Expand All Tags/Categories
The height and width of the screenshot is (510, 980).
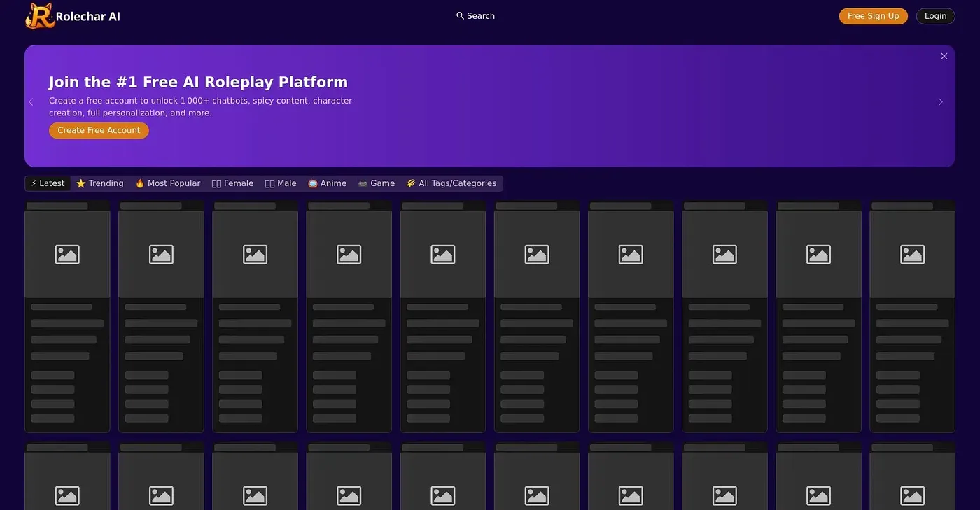[451, 183]
